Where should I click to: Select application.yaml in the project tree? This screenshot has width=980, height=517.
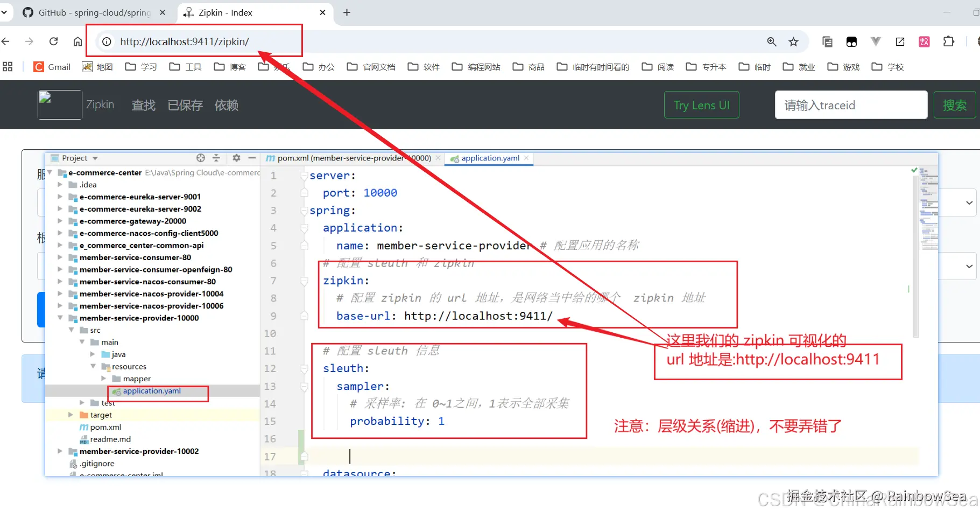(x=152, y=391)
